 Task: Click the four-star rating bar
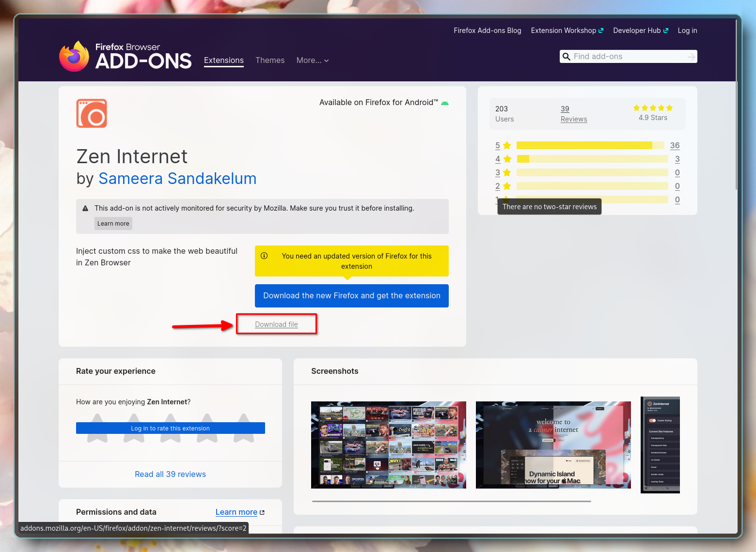tap(592, 159)
